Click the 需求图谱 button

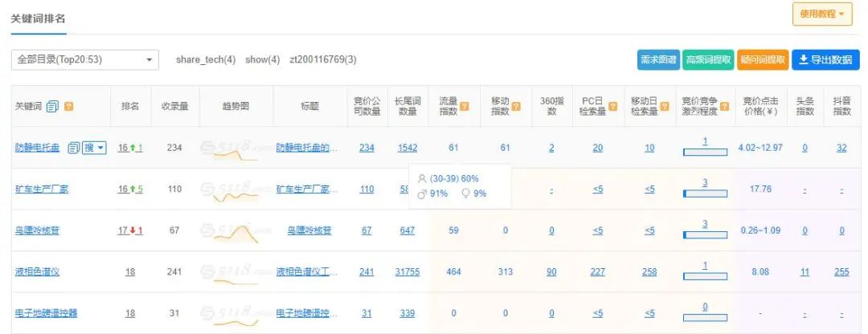(x=658, y=59)
